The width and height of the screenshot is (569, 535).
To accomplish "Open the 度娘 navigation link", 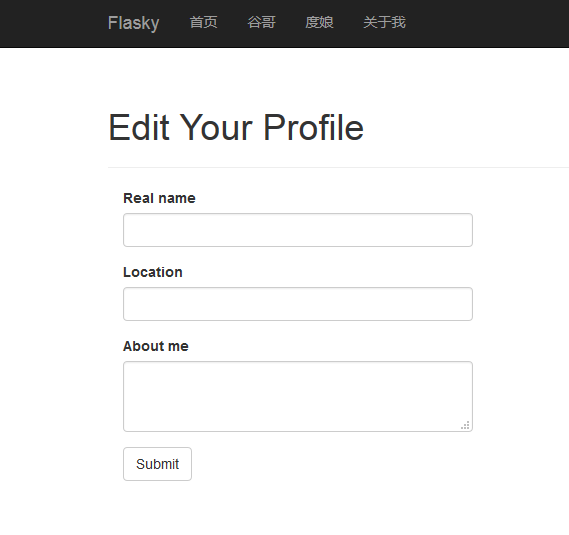I will coord(319,22).
